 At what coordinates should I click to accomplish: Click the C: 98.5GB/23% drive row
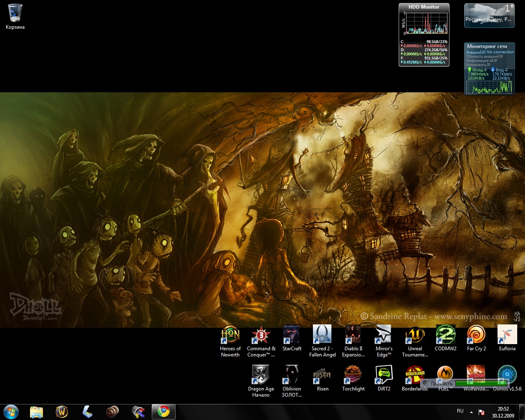[x=424, y=42]
